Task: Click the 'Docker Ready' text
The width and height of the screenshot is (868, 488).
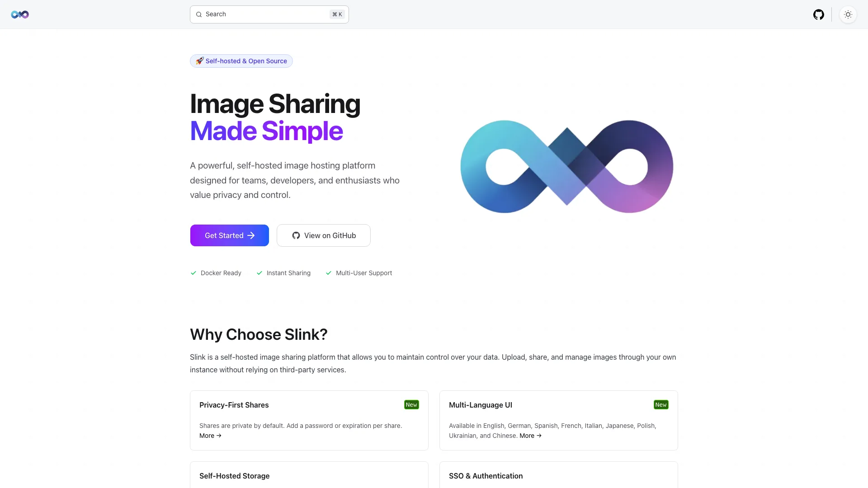Action: (221, 273)
